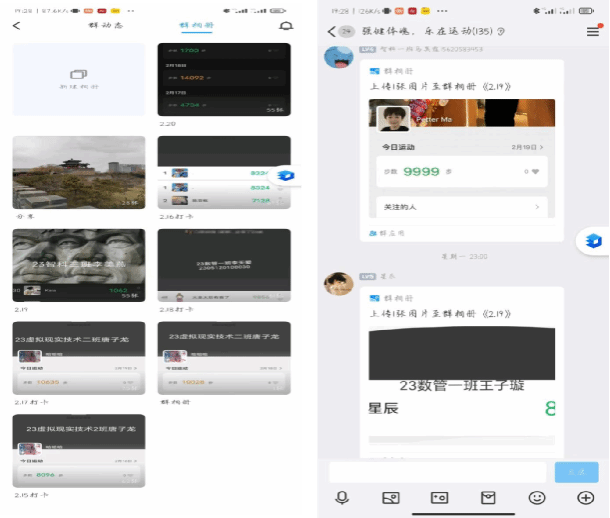Expand the 关注的人 row chevron

coord(540,207)
